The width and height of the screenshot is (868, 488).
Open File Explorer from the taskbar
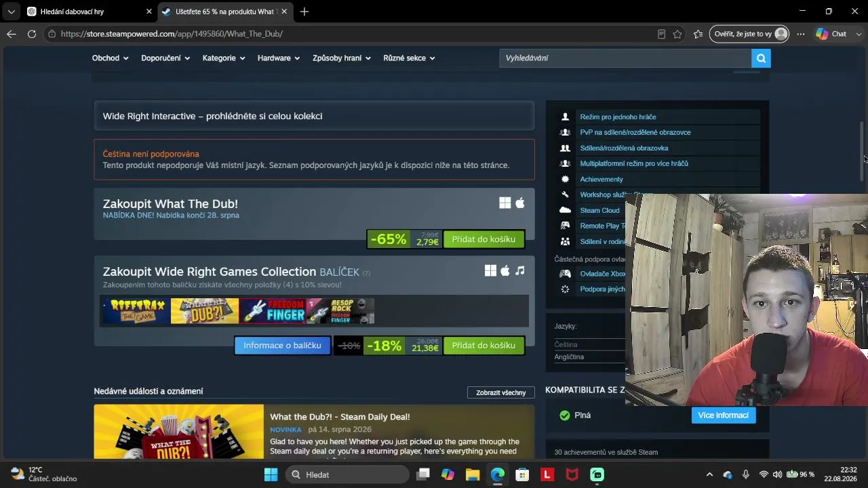click(x=473, y=474)
